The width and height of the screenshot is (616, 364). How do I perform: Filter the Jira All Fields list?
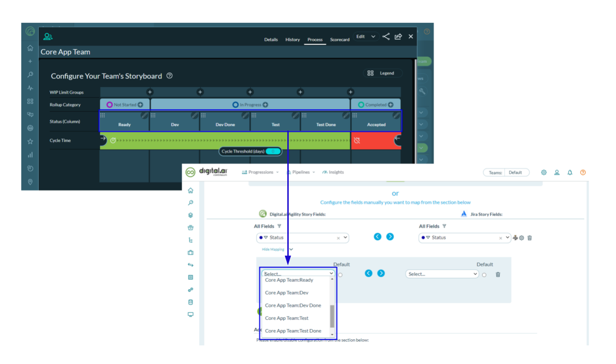[x=444, y=226]
